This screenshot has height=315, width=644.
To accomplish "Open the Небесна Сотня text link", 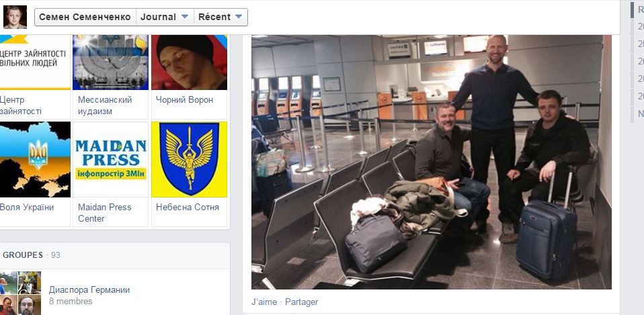I will [x=188, y=207].
